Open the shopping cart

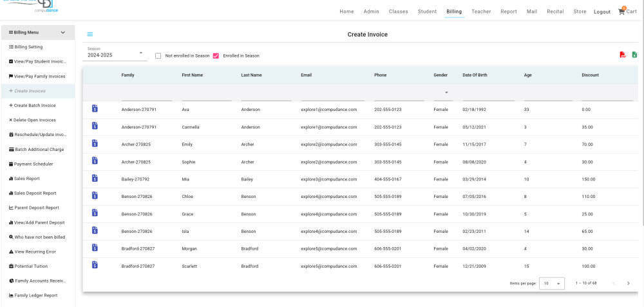point(627,12)
